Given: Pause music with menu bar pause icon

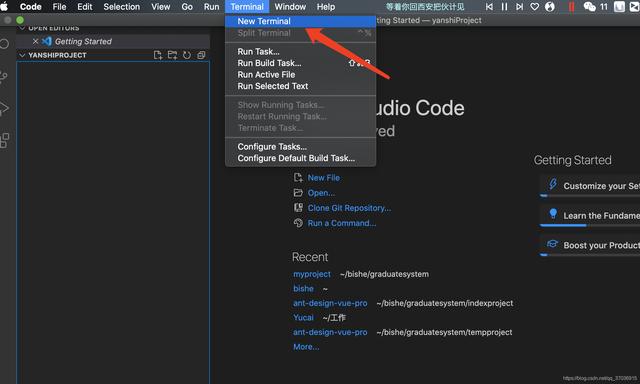Looking at the screenshot, I should point(504,7).
